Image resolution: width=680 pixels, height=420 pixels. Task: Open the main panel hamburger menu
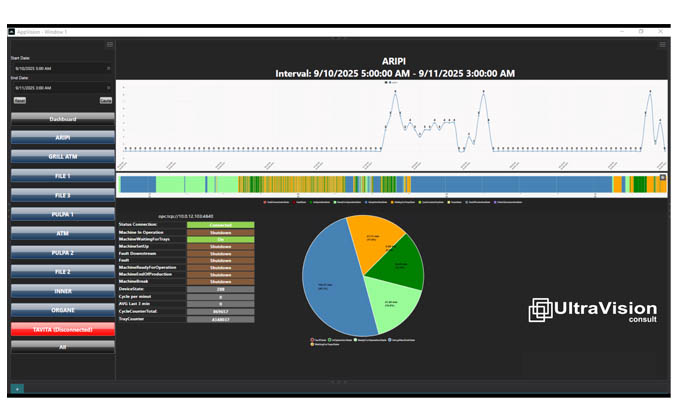click(662, 45)
